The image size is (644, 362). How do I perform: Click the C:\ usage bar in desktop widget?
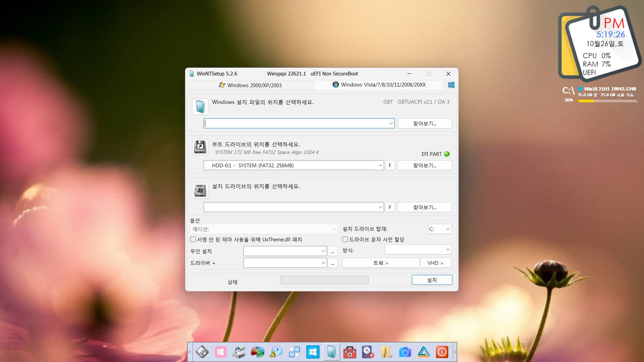(607, 101)
